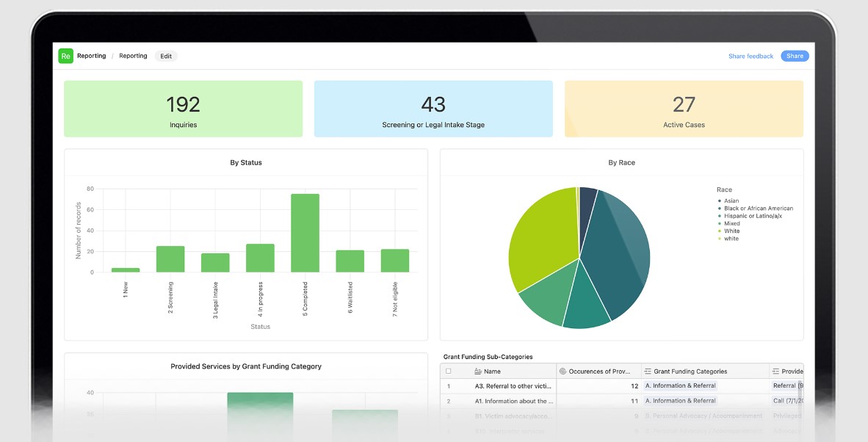Click the Number of records axis label

(78, 231)
